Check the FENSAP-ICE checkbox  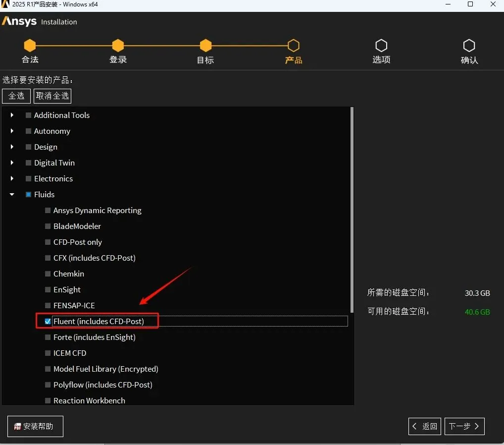[x=48, y=305]
